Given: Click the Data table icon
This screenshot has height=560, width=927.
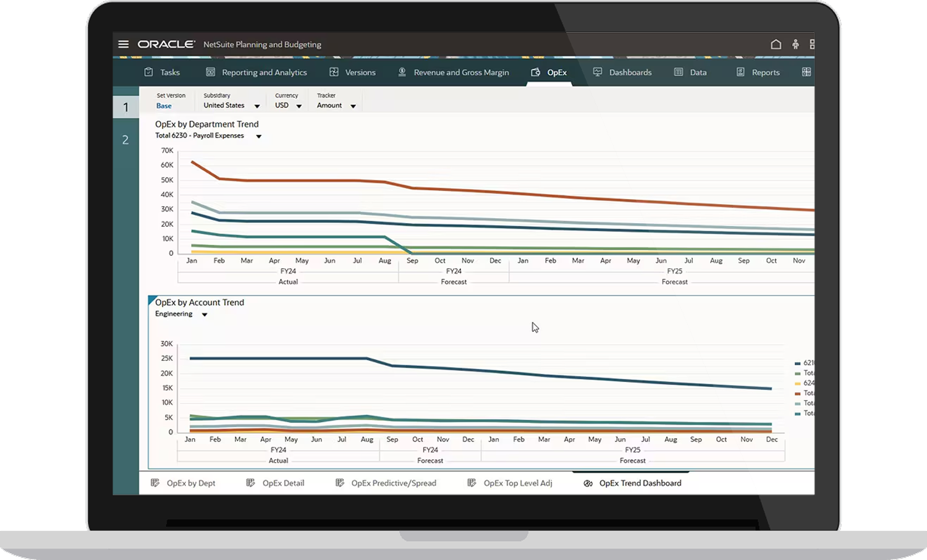Looking at the screenshot, I should point(679,72).
